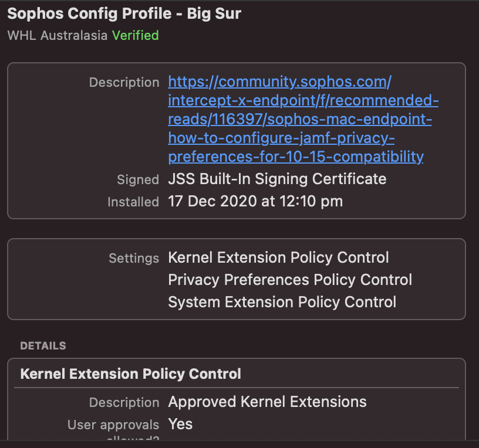
Task: Click the DETAILS section header
Action: click(43, 346)
